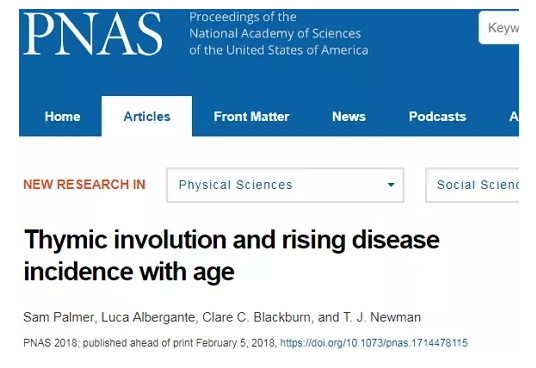Click the article title heading

(232, 255)
